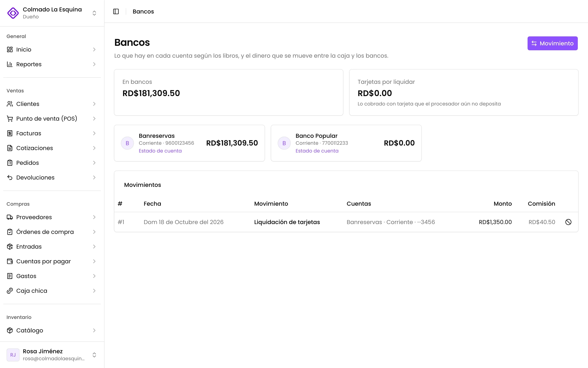Click the Facturas receipt icon
Image resolution: width=588 pixels, height=368 pixels.
pos(10,133)
